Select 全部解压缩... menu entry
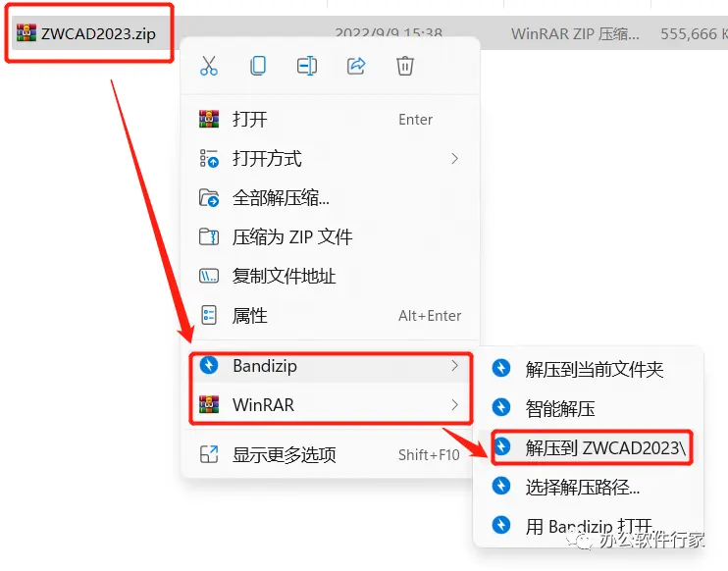This screenshot has width=728, height=571. 330,198
